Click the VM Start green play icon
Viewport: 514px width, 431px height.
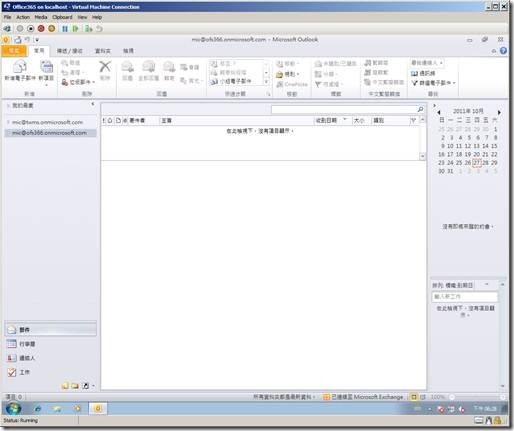click(x=76, y=29)
